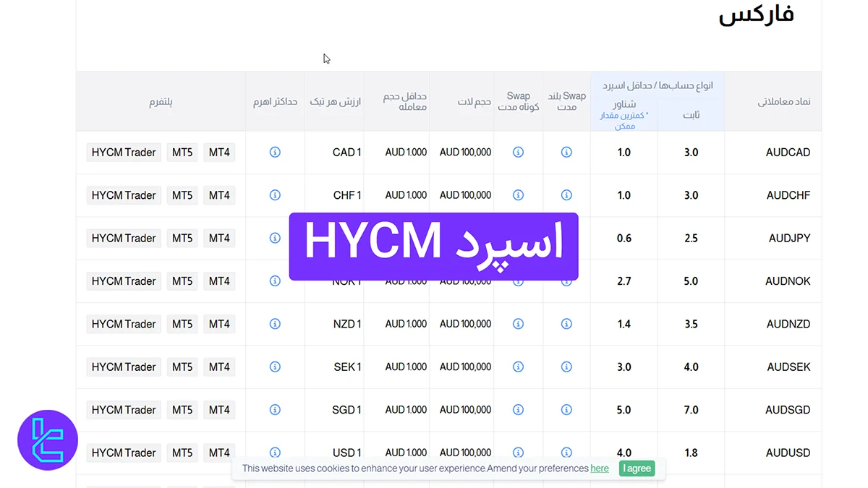
Task: Show maximum leverage info for AUDJPY
Action: (x=275, y=238)
